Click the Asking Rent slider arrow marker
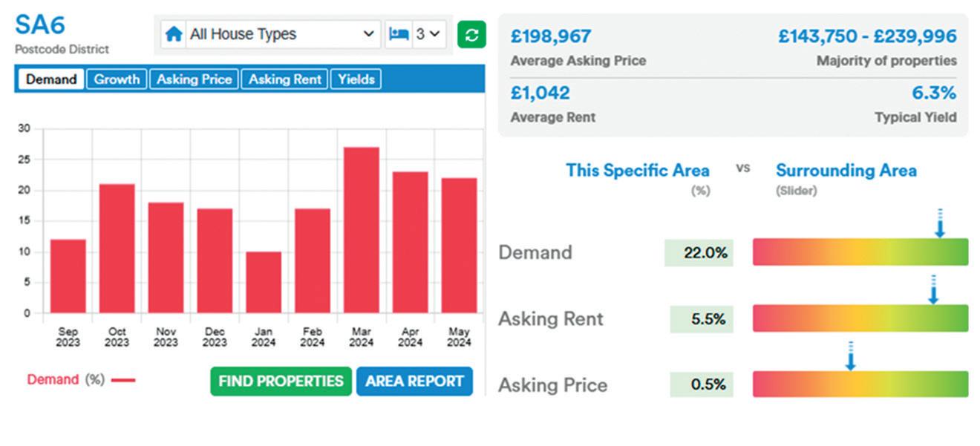This screenshot has width=980, height=446. click(x=933, y=291)
